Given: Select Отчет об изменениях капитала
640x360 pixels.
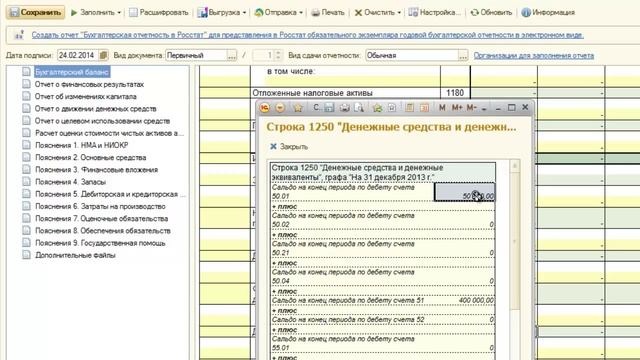Looking at the screenshot, I should pyautogui.click(x=86, y=97).
